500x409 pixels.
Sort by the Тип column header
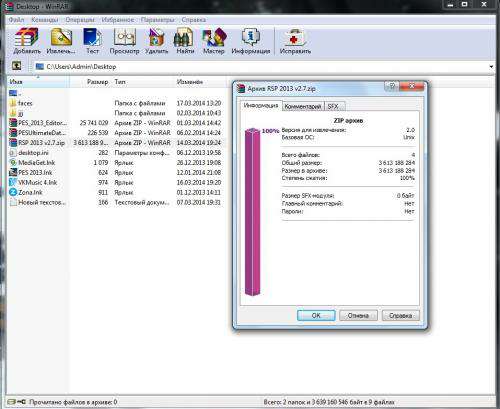point(143,82)
